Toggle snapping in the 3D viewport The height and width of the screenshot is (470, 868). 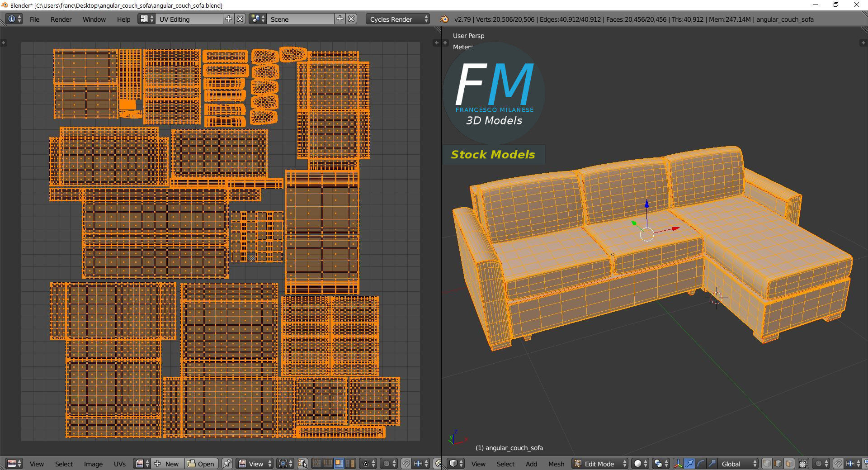(x=838, y=464)
